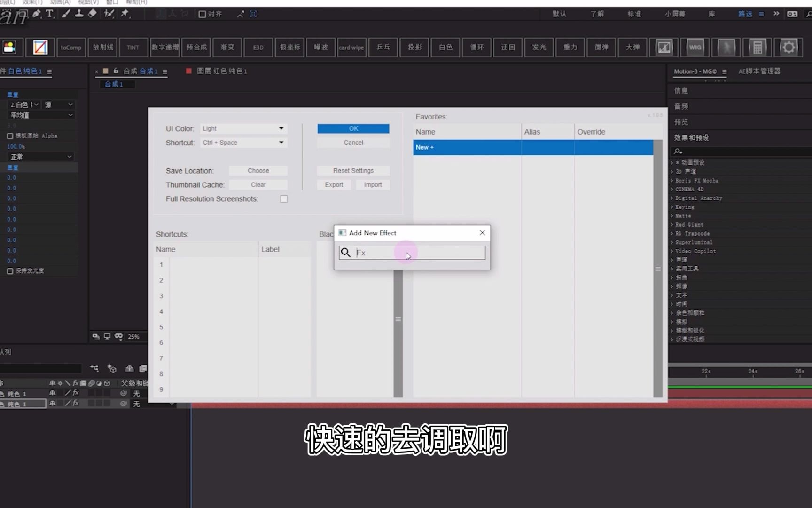
Task: Expand the 信息 panel
Action: pyautogui.click(x=681, y=91)
